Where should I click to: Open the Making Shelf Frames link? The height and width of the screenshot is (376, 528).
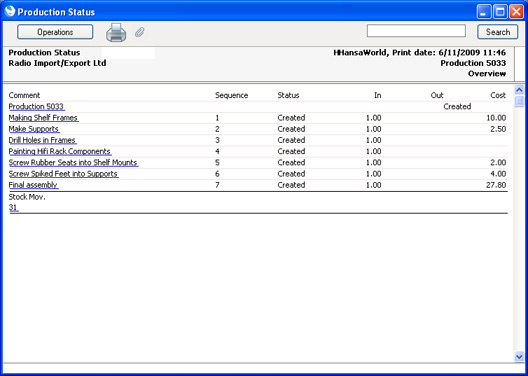tap(43, 118)
